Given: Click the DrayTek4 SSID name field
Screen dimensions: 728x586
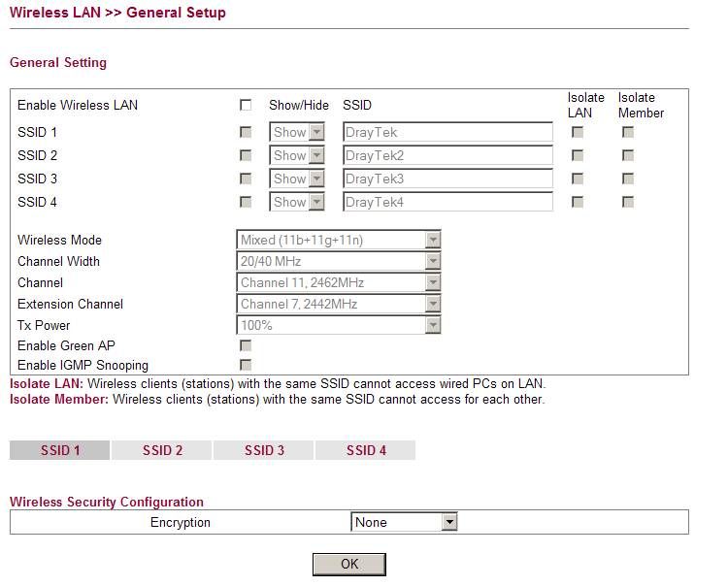Looking at the screenshot, I should pos(447,202).
